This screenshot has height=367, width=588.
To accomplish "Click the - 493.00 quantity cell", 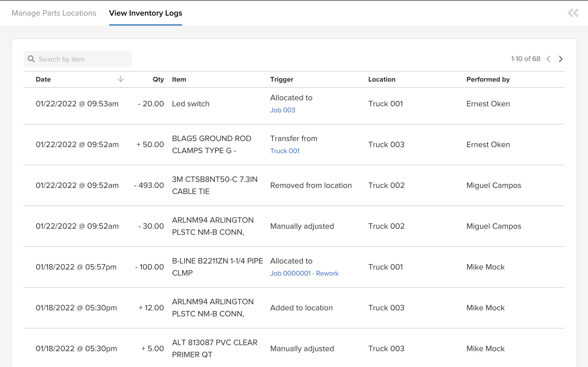I will [x=149, y=185].
